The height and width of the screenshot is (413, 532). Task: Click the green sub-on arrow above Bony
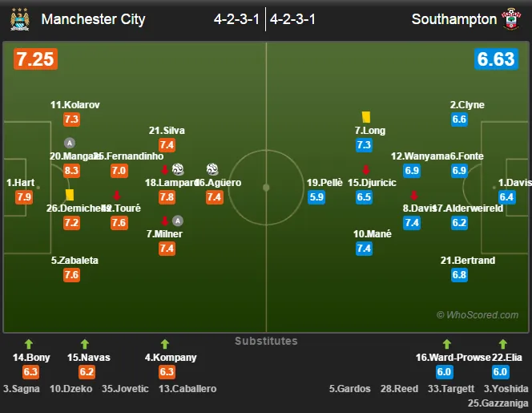[x=29, y=344]
